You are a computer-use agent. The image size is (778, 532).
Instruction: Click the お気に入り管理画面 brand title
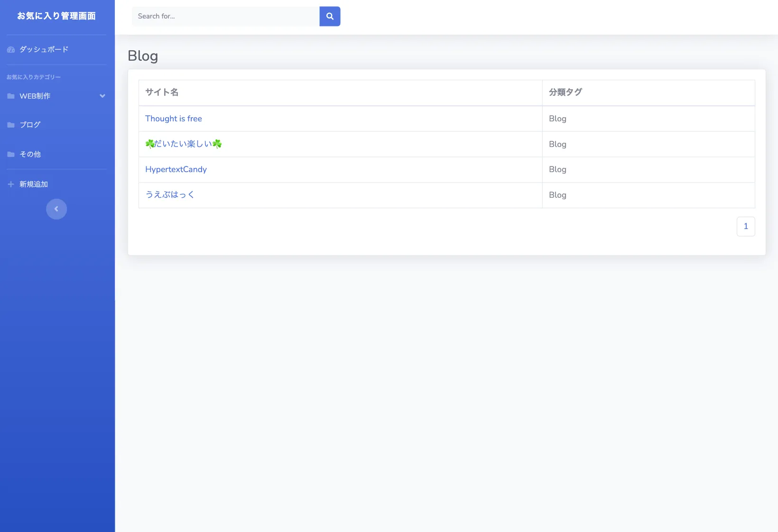point(56,16)
